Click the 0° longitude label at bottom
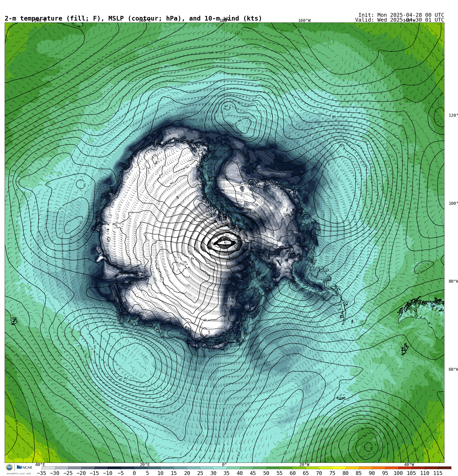Screen dimensions: 458x476 pyautogui.click(x=224, y=465)
